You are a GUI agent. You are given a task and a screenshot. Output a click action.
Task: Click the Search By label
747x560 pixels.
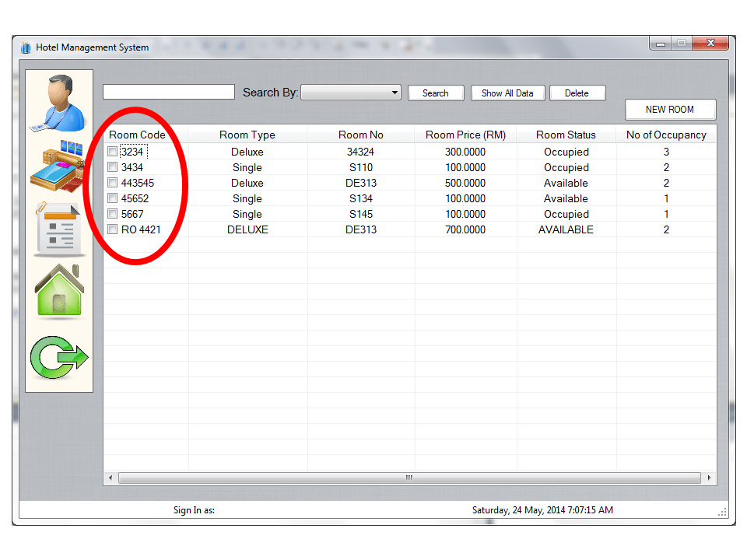pos(270,93)
